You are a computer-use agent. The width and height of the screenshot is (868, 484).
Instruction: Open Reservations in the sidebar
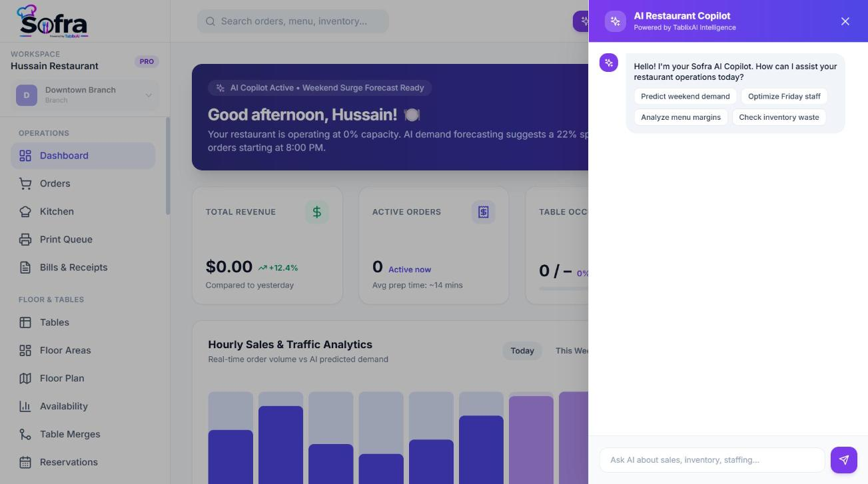click(x=83, y=462)
